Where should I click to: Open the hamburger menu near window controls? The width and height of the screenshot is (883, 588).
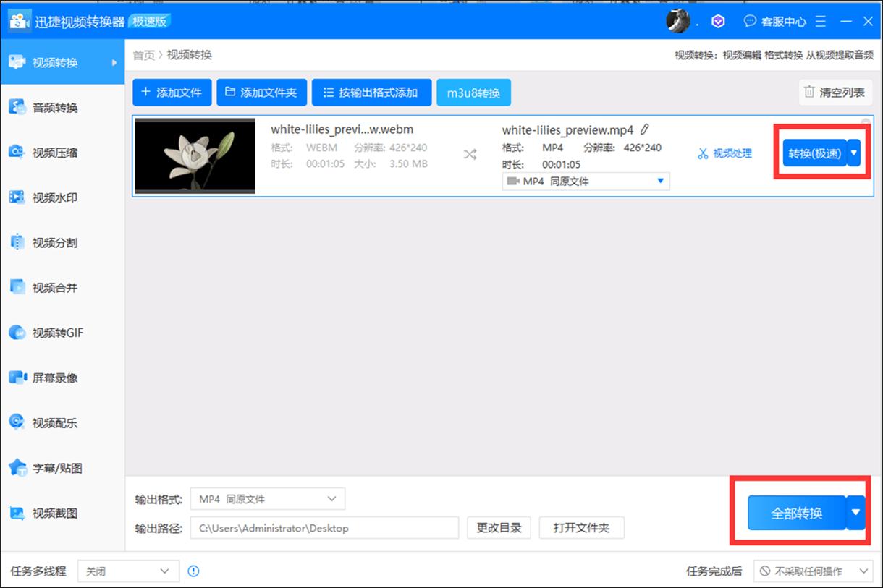point(821,21)
